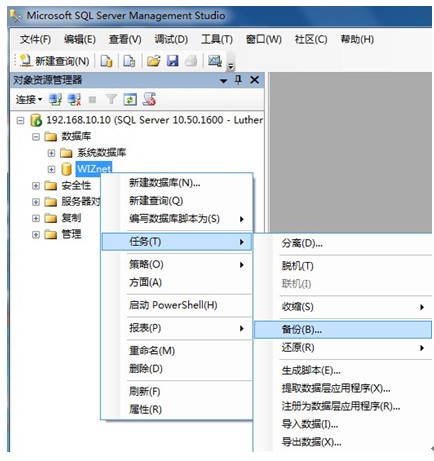Viewport: 434px width, 461px height.
Task: Expand the 管理 folder
Action: coord(36,235)
